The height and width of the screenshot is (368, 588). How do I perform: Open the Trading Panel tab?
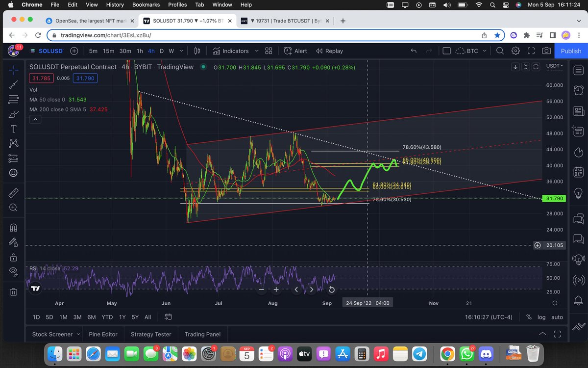click(202, 334)
